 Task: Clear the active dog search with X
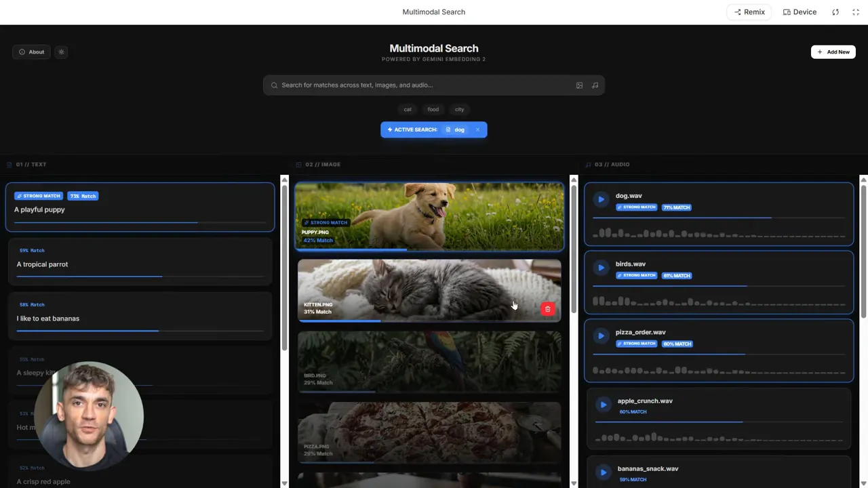tap(477, 129)
